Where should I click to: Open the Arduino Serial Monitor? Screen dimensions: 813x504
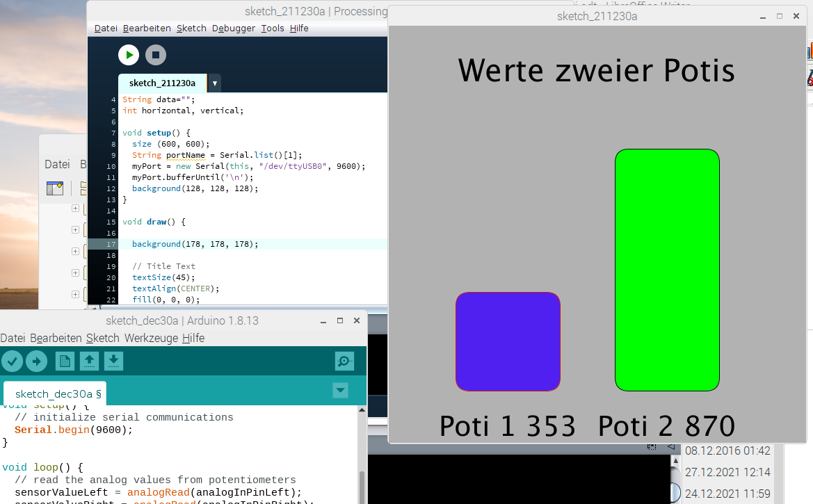344,361
